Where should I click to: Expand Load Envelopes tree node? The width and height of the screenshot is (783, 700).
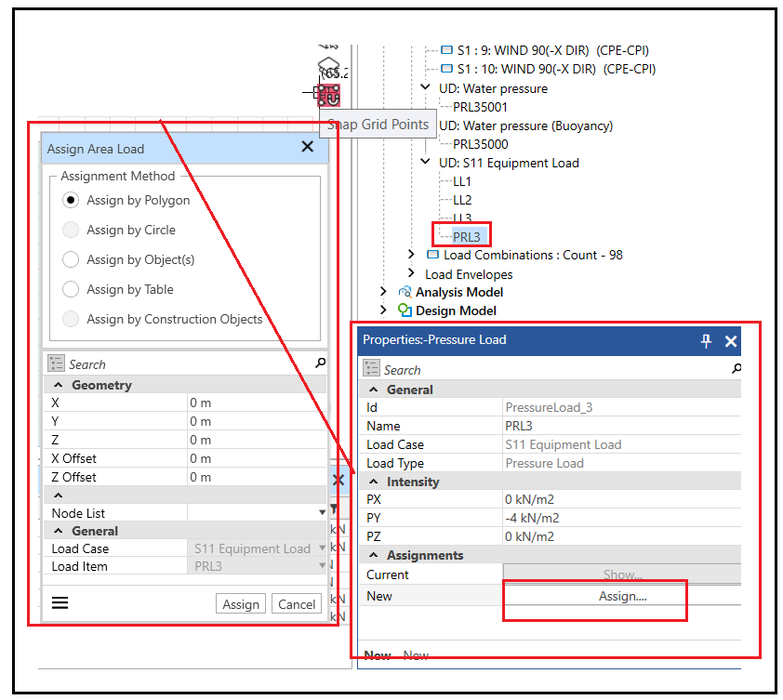click(411, 272)
